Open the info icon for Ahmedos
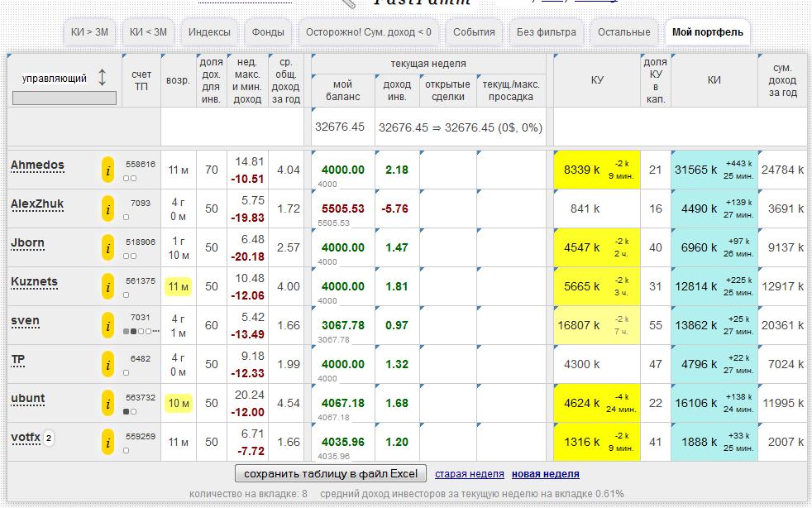This screenshot has height=508, width=812. pyautogui.click(x=107, y=170)
